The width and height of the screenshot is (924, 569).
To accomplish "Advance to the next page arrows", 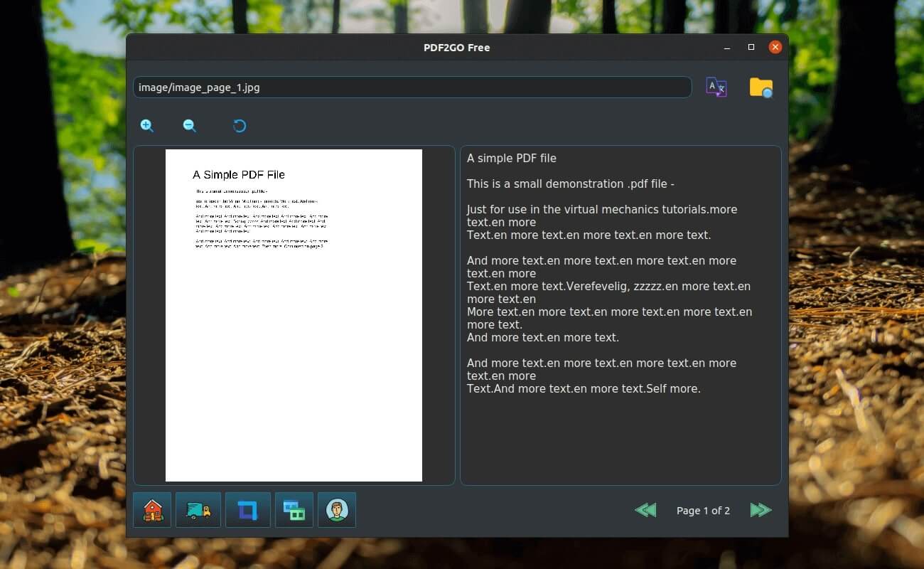I will [x=761, y=510].
